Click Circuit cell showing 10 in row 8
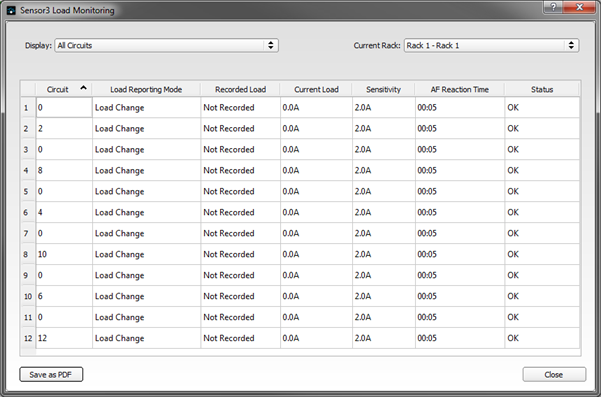This screenshot has height=397, width=601. 64,254
